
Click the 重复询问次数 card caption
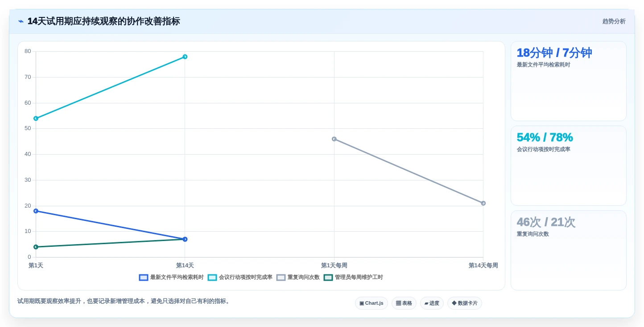point(533,234)
